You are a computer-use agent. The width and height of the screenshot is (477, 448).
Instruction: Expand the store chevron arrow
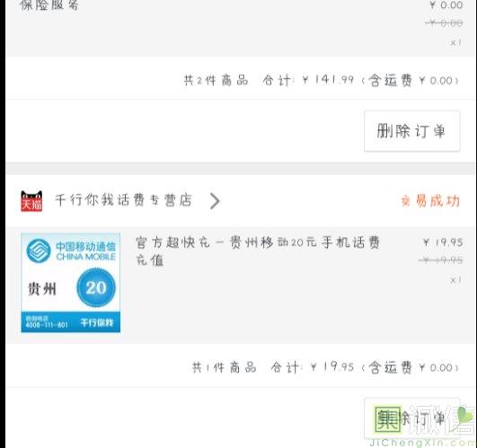click(x=215, y=201)
